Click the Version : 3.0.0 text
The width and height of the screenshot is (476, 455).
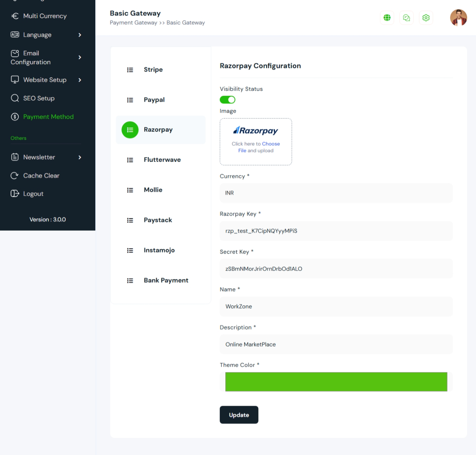[47, 220]
